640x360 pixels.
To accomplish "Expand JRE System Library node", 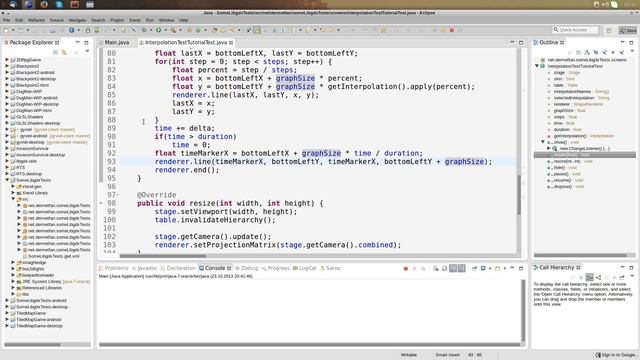I will pos(13,281).
